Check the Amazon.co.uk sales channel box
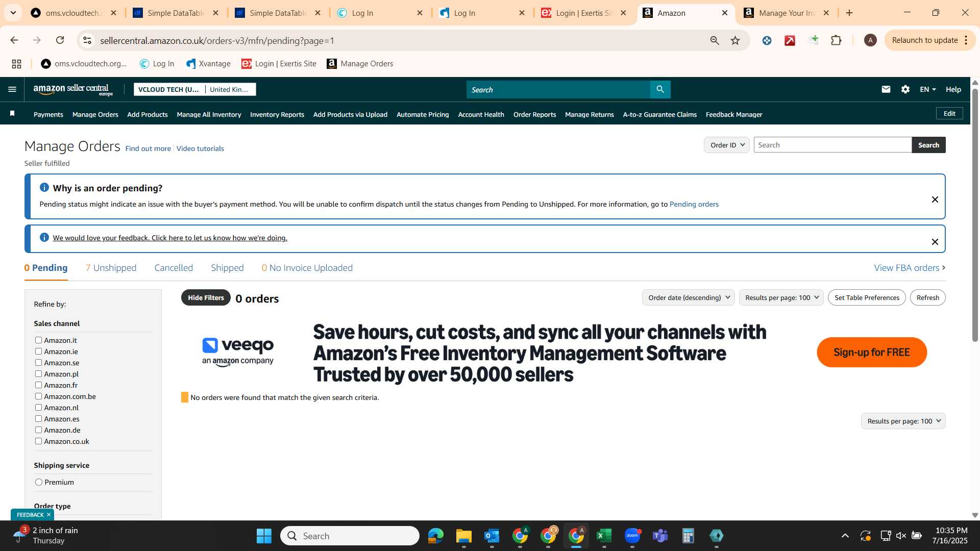 [38, 441]
